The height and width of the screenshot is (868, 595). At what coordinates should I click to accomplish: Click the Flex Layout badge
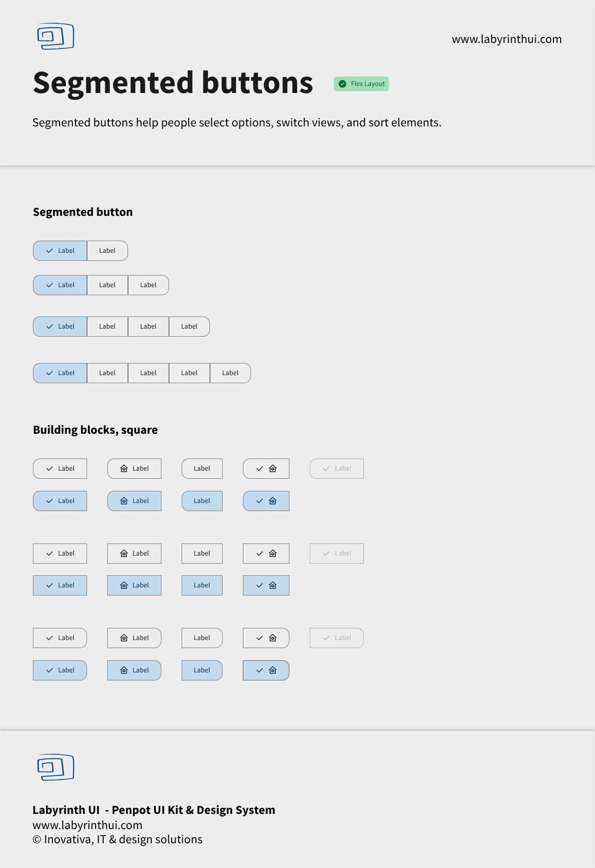pyautogui.click(x=361, y=84)
